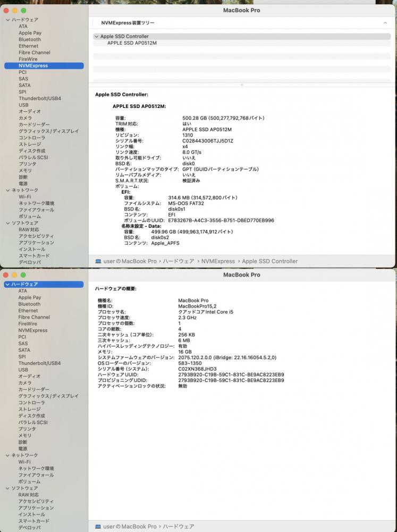The height and width of the screenshot is (532, 397).
Task: Open メモリ in top window sidebar
Action: point(25,171)
